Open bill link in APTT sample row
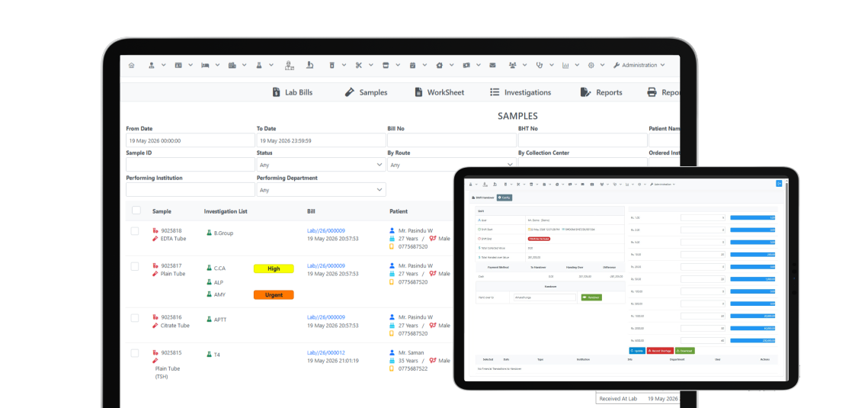 (326, 317)
